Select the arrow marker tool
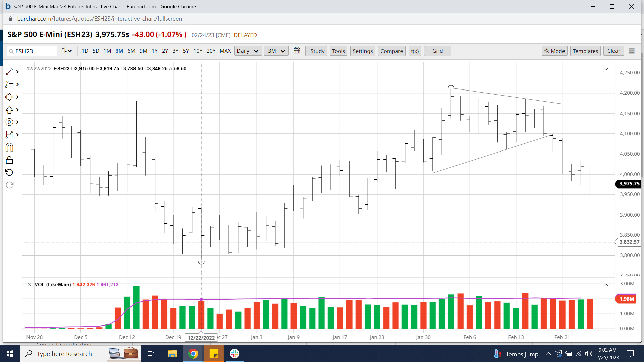This screenshot has height=362, width=644. point(9,110)
